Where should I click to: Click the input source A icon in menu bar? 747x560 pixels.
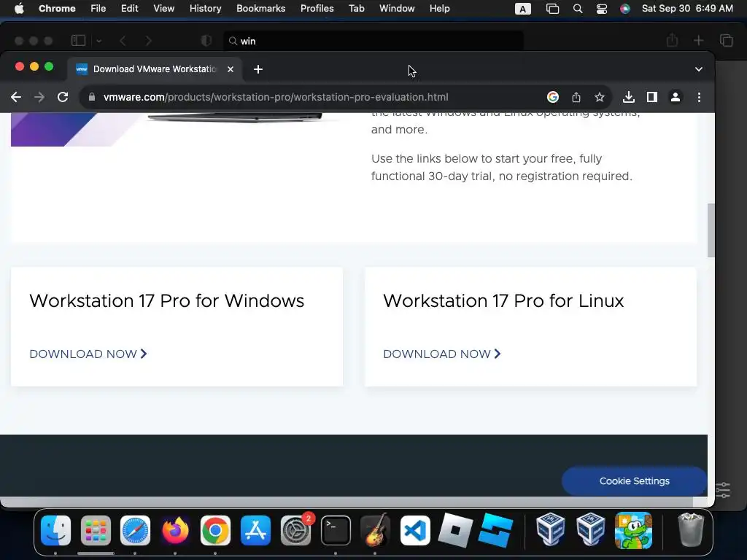click(522, 9)
